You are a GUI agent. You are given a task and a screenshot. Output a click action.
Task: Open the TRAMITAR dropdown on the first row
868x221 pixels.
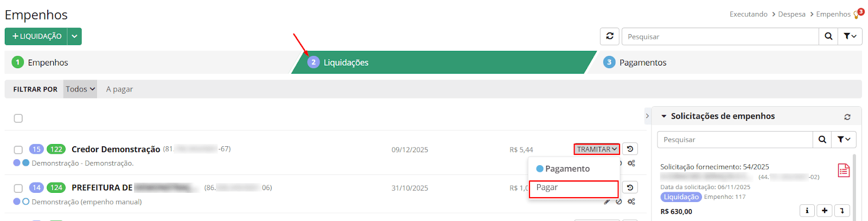coord(597,149)
